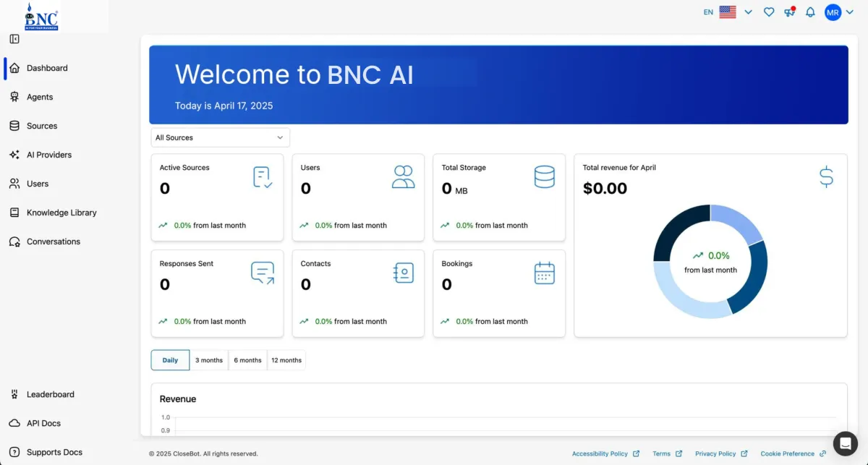
Task: Click the Users people icon in sidebar
Action: click(x=14, y=184)
